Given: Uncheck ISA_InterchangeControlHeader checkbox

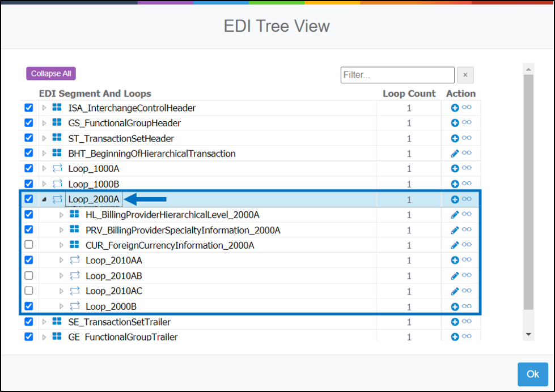Looking at the screenshot, I should (29, 108).
